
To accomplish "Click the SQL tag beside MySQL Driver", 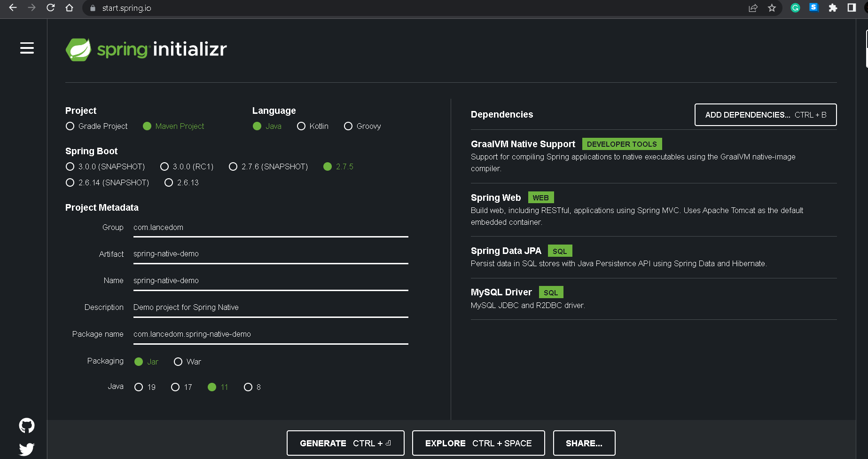I will 551,292.
